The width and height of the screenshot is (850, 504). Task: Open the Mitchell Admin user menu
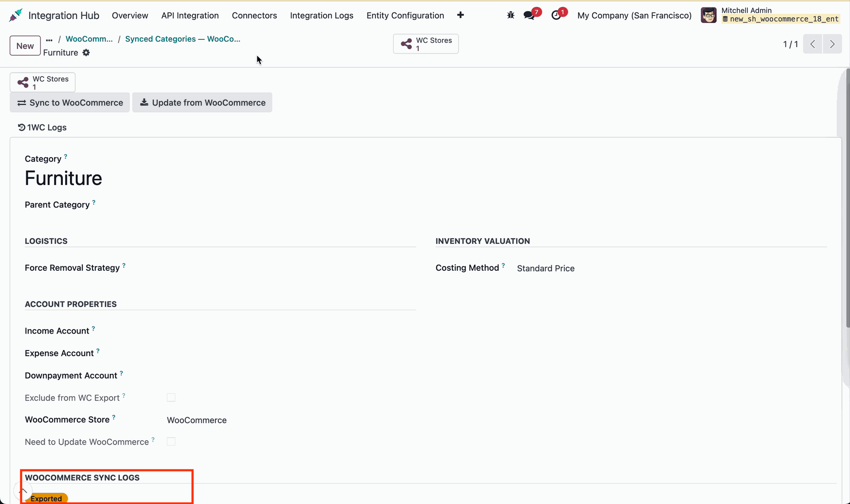coord(770,15)
